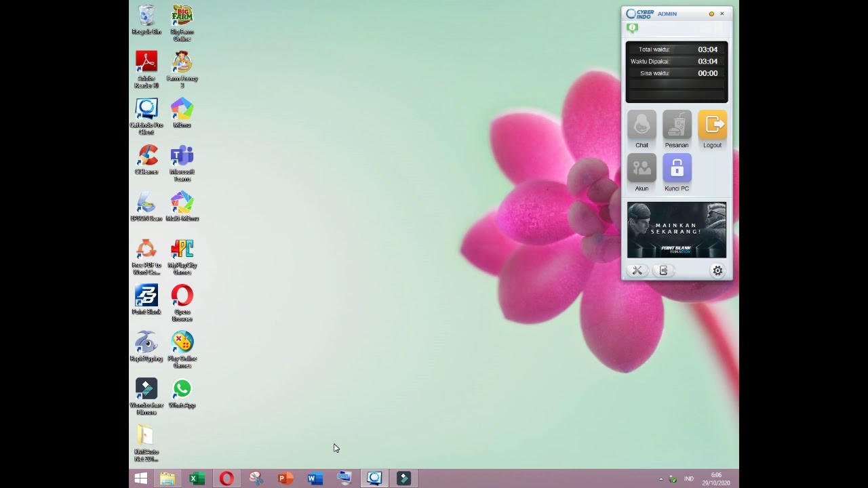Open the taskbar clock and date
This screenshot has width=868, height=488.
coord(716,479)
